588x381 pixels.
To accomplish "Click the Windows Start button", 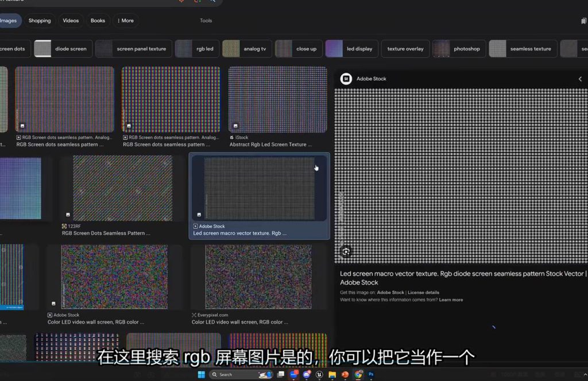I will (201, 375).
